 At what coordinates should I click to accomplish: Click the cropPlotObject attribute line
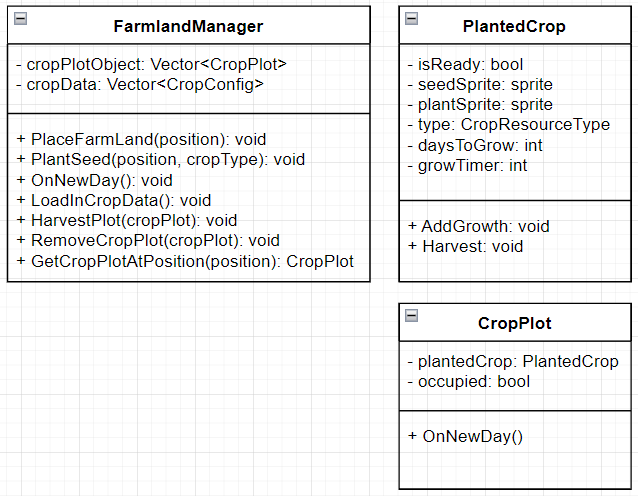151,64
